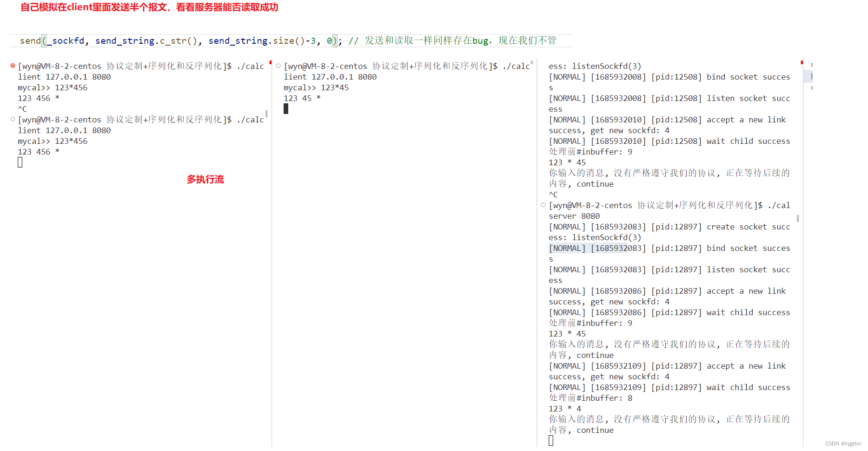Click '[1685932086] [pid:12897] wait child success' line
868x451 pixels.
669,312
